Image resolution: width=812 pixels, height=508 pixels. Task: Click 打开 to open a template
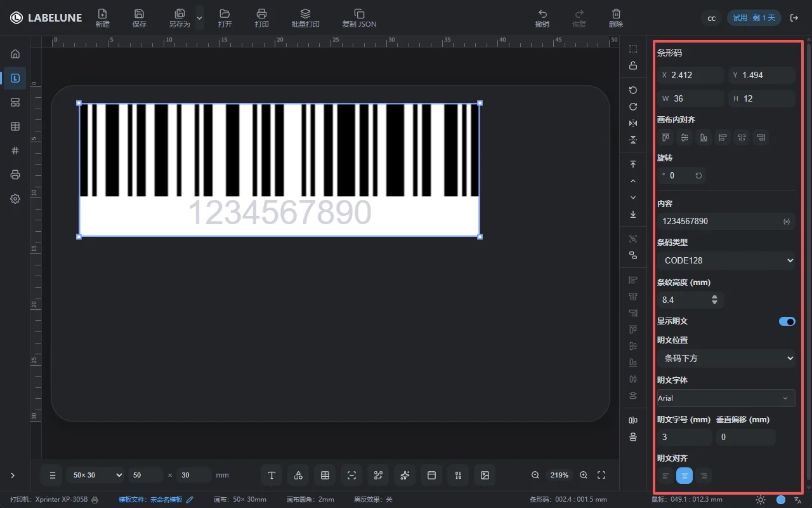[x=225, y=18]
